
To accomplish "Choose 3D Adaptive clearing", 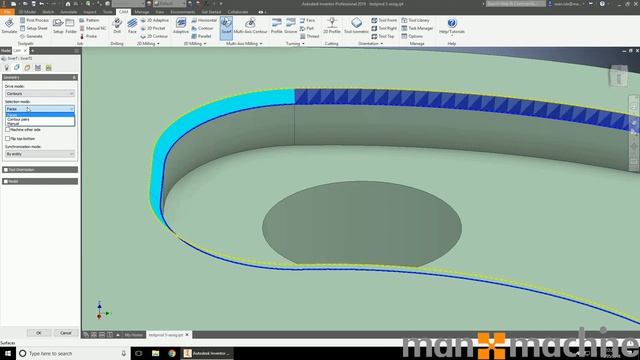I will coord(180,26).
